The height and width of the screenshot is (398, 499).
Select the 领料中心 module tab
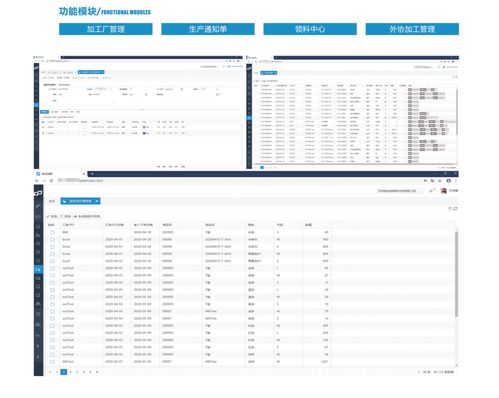(310, 29)
